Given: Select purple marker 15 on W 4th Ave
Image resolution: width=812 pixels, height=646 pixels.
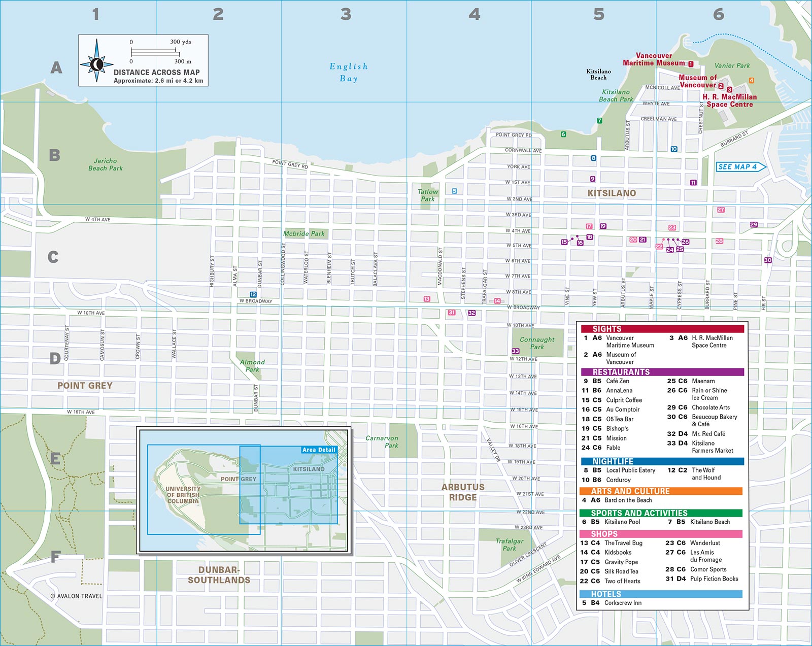Looking at the screenshot, I should click(564, 242).
